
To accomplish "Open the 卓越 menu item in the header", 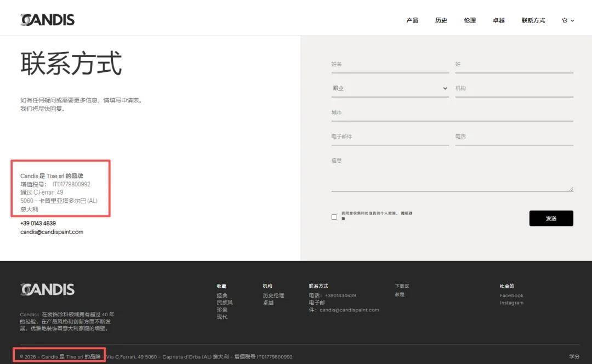I will click(498, 20).
